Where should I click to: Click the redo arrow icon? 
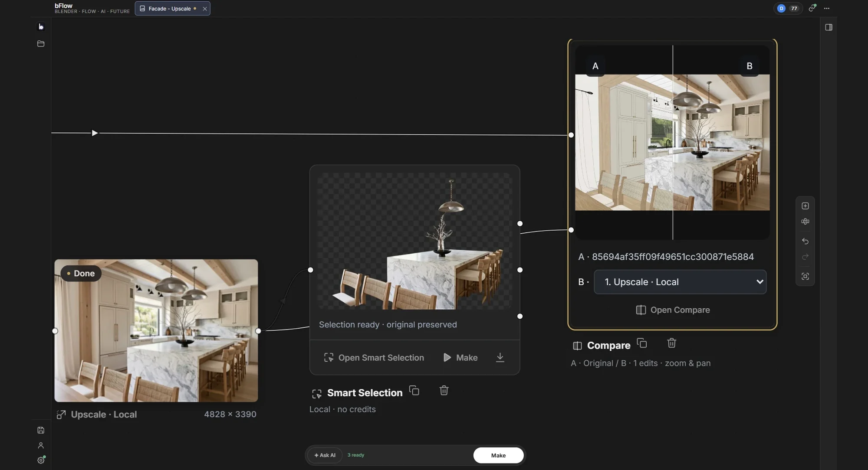click(x=805, y=257)
